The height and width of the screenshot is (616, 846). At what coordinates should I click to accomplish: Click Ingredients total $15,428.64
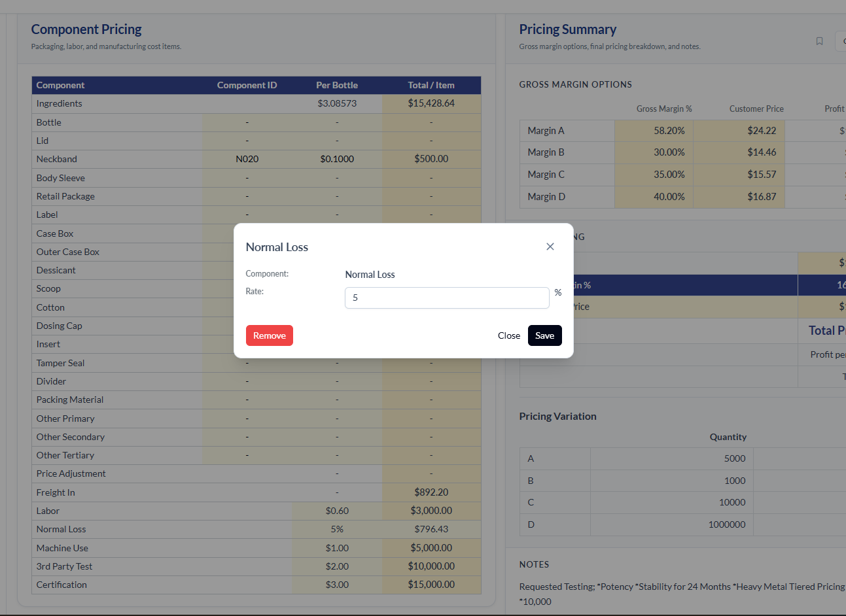431,103
